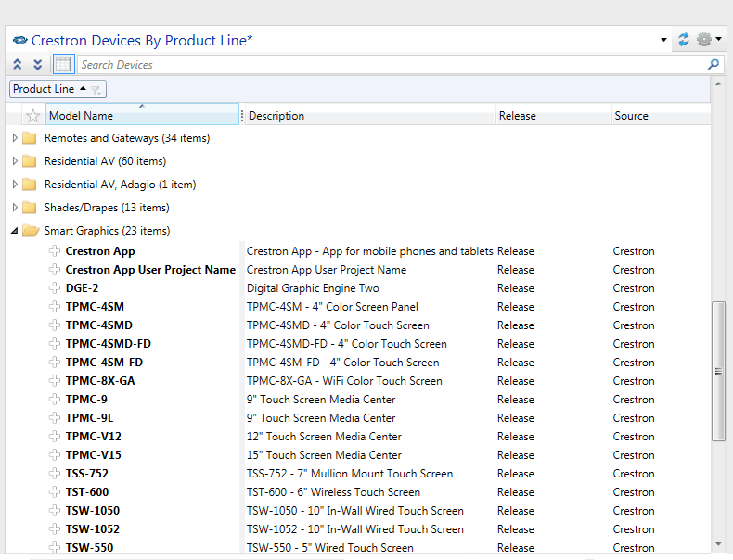Click the Crestron Devices By Product Line title
The width and height of the screenshot is (733, 560).
point(142,40)
